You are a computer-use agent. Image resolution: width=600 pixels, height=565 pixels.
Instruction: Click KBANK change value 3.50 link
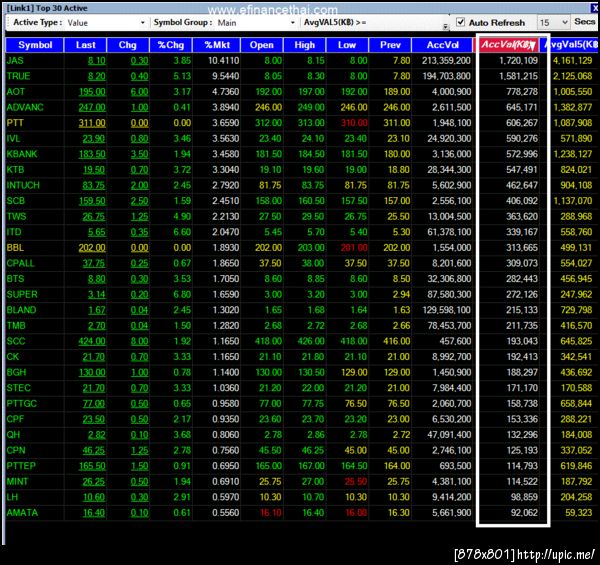click(139, 155)
